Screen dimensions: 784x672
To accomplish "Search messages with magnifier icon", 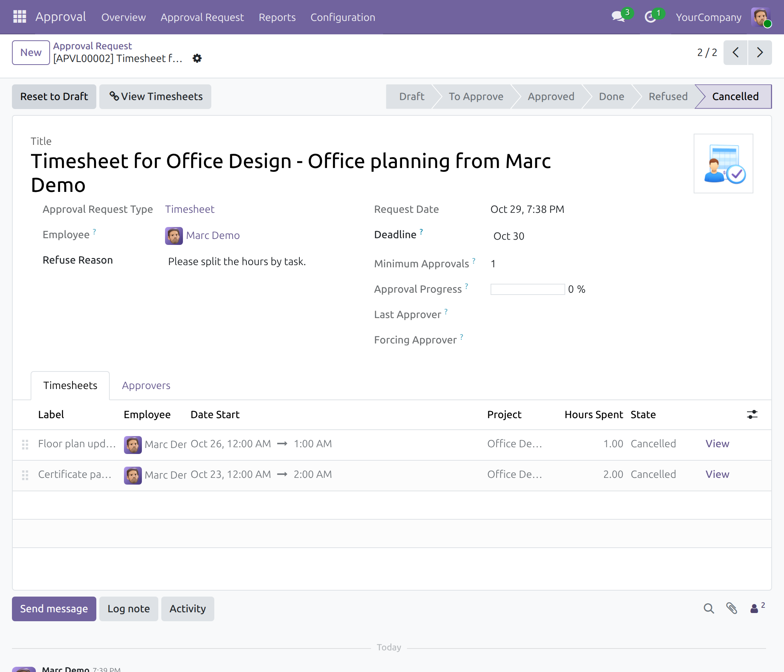I will coord(709,609).
